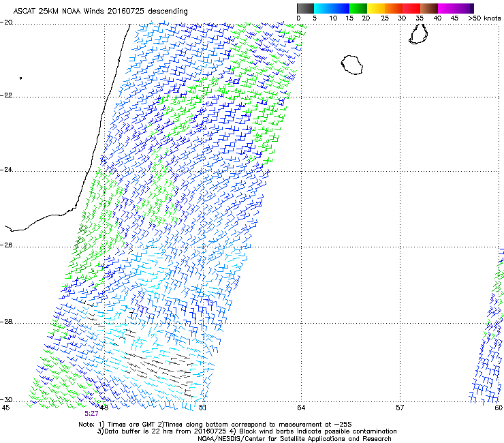The height and width of the screenshot is (443, 504).
Task: Click the Reunion island outline
Action: (352, 65)
